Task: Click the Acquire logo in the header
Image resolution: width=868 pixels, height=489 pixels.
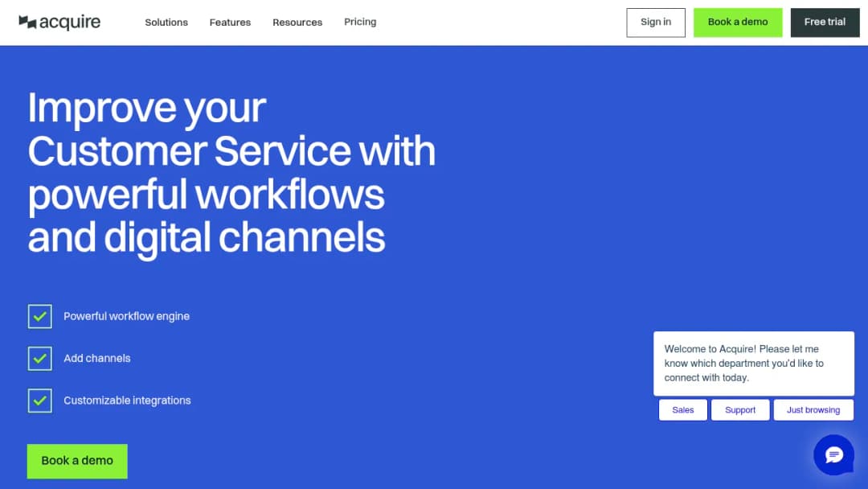Action: pyautogui.click(x=59, y=23)
